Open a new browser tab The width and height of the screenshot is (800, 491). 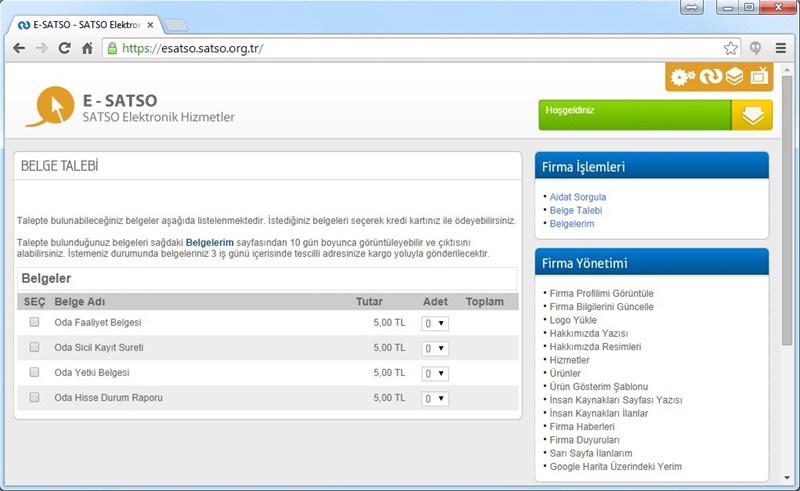pyautogui.click(x=176, y=24)
